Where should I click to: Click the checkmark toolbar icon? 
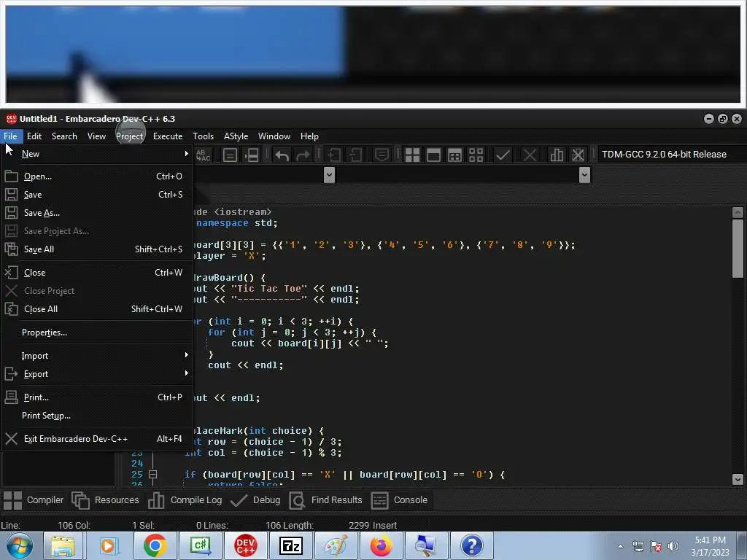click(x=503, y=155)
